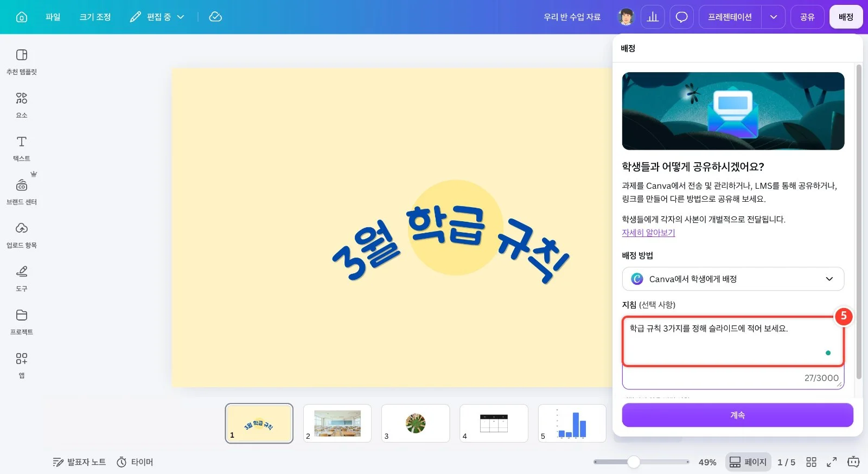The width and height of the screenshot is (868, 474).
Task: Expand the 배정 방법 dropdown
Action: coord(733,279)
